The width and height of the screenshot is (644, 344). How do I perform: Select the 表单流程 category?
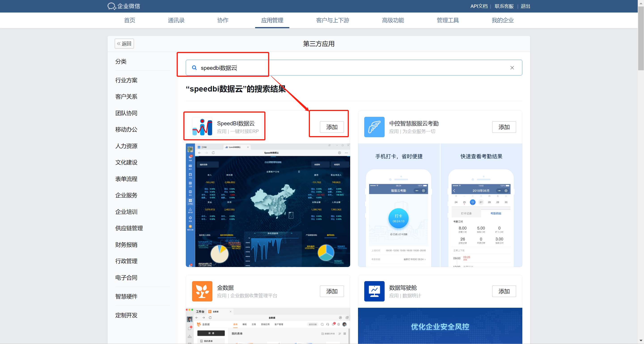coord(126,179)
